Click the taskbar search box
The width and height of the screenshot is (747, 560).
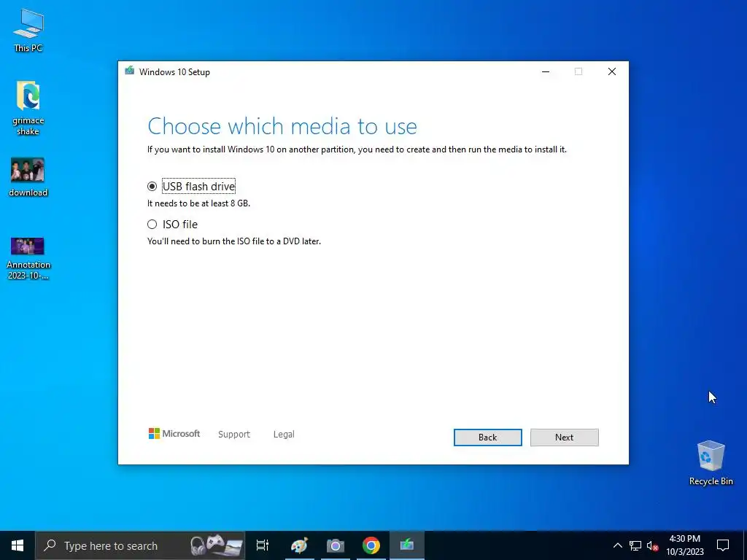coord(140,545)
